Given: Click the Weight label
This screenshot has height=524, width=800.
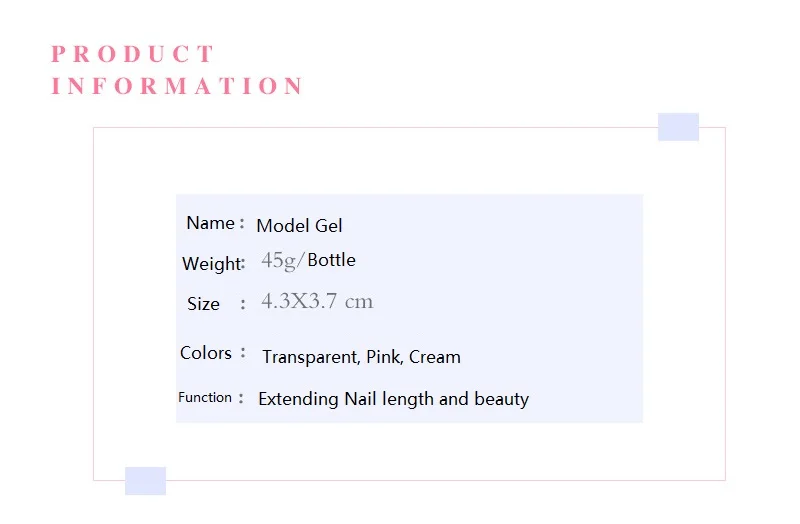Looking at the screenshot, I should point(211,264).
